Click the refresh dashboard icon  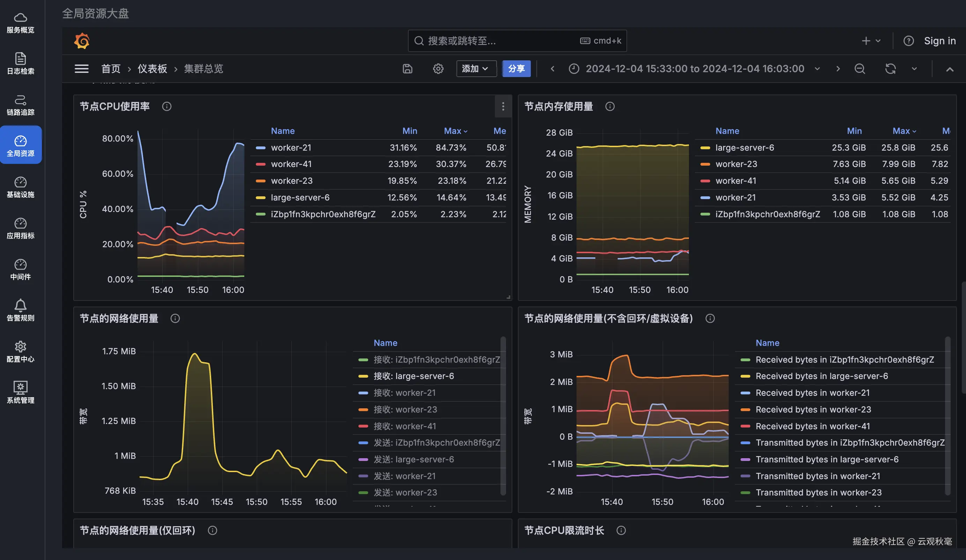pos(890,69)
